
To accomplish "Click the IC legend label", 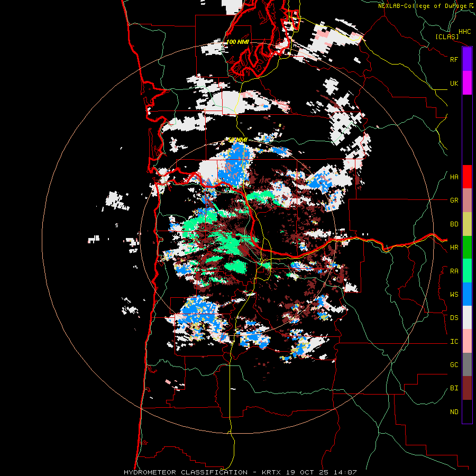I will pyautogui.click(x=454, y=342).
